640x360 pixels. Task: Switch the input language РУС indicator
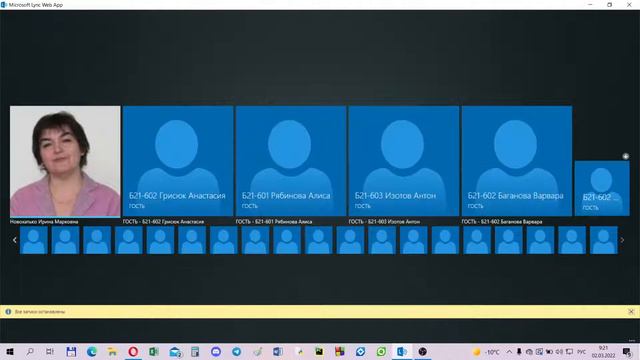coord(582,352)
